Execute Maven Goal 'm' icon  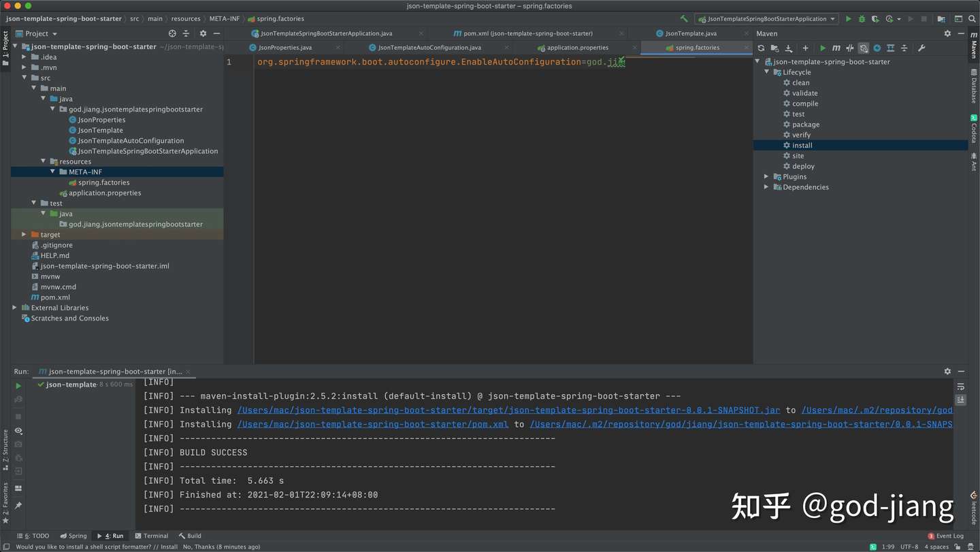[836, 48]
